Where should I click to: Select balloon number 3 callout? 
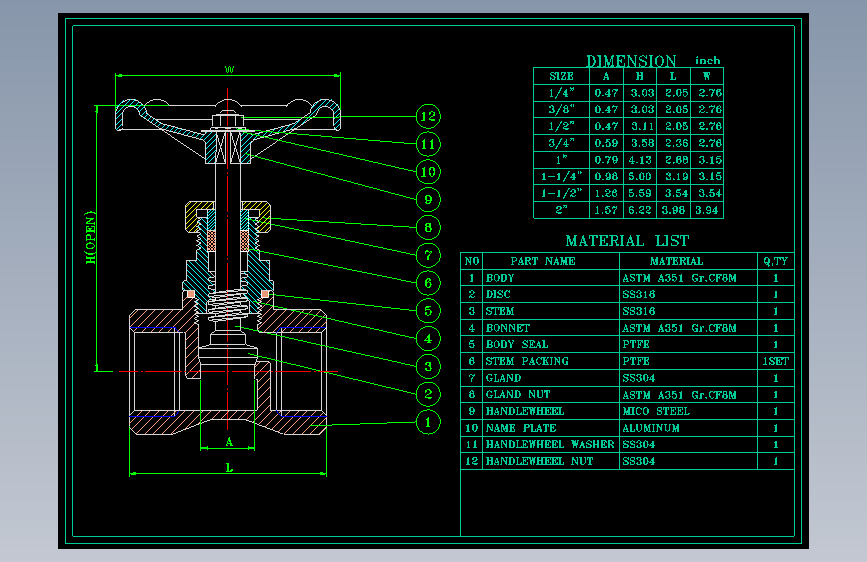click(428, 366)
